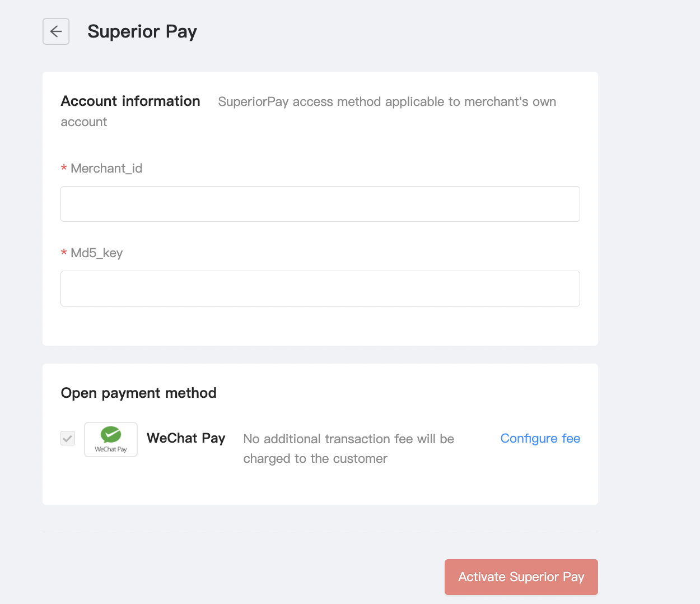Click the red asterisk beside Merchant_id
This screenshot has width=700, height=604.
64,169
